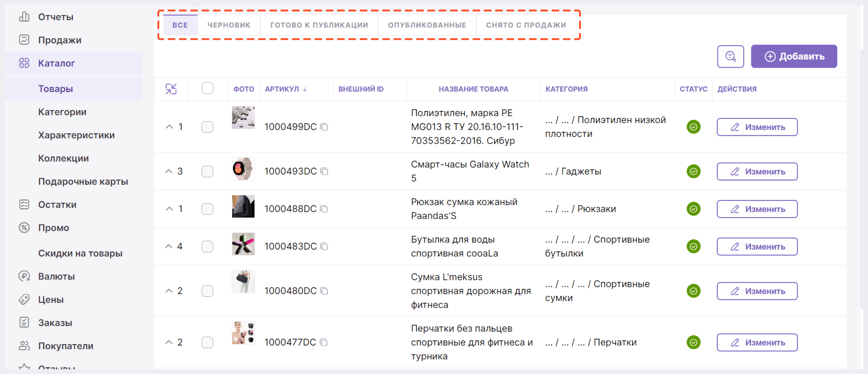Viewport: 868px width, 374px height.
Task: Click Изменить for Перчатки без пальцев
Action: pyautogui.click(x=757, y=342)
